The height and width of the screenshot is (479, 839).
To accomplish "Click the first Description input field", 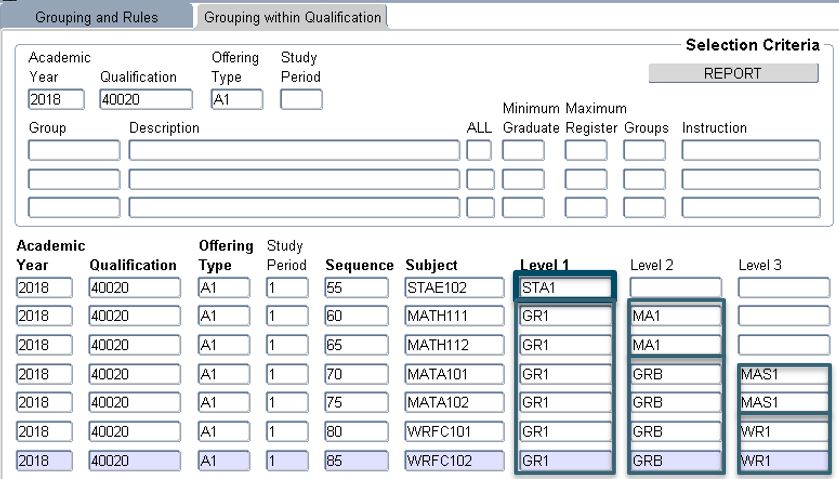I will pos(294,151).
